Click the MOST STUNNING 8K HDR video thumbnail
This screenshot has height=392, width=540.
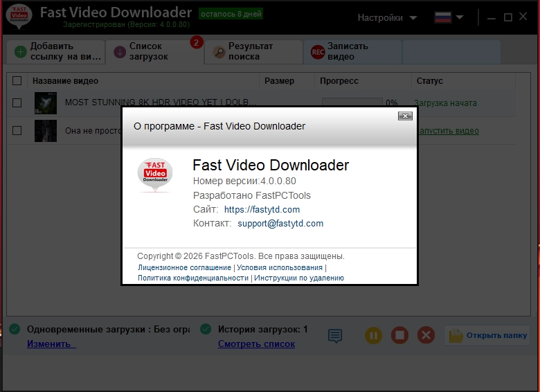tap(46, 103)
